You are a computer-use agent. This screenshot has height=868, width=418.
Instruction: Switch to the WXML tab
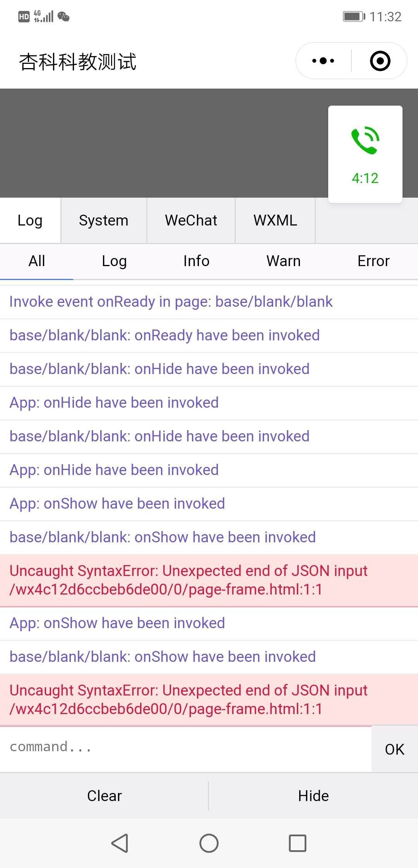(275, 220)
